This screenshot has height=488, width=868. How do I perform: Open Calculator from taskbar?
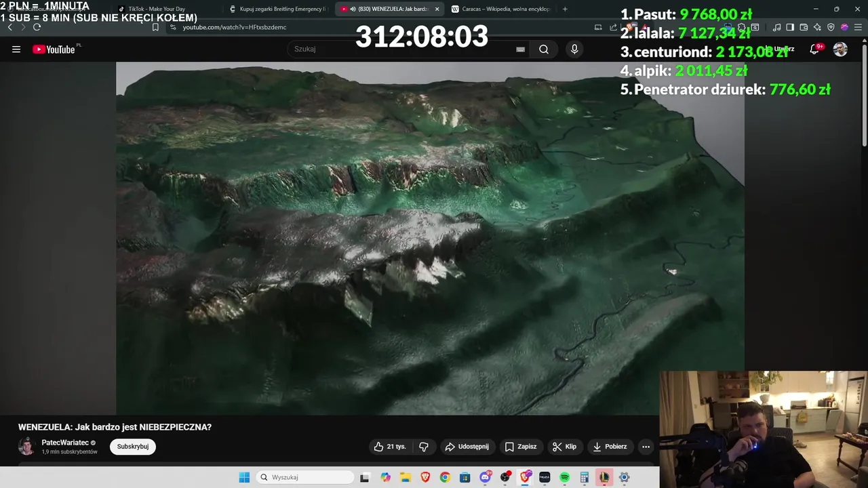[585, 477]
